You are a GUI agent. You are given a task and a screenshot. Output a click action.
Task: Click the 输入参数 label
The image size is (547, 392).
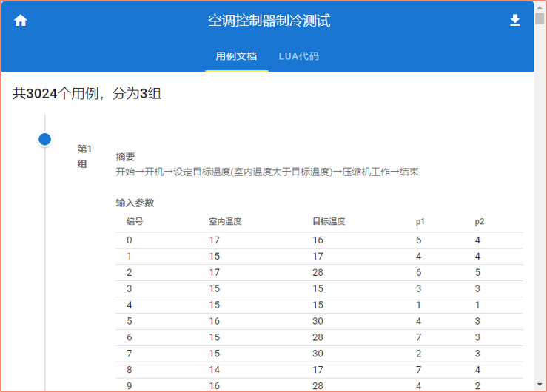(135, 203)
